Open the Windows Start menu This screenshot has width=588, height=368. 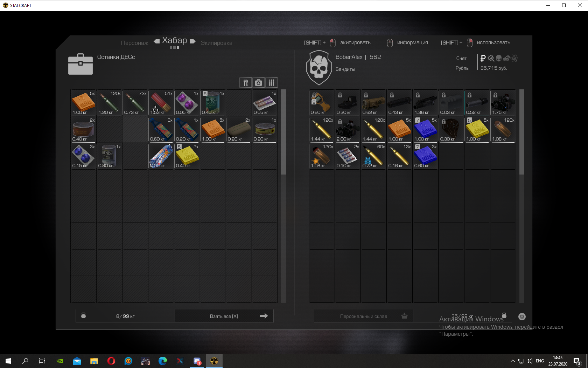pos(8,361)
